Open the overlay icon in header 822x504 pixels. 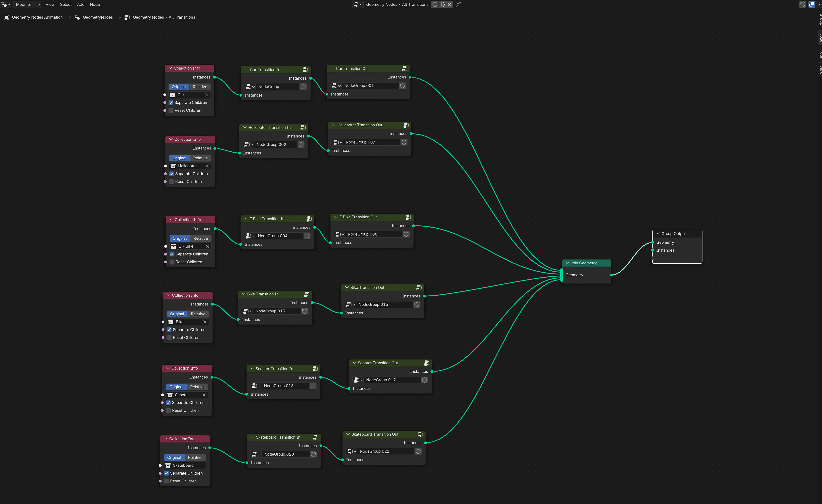pos(812,4)
